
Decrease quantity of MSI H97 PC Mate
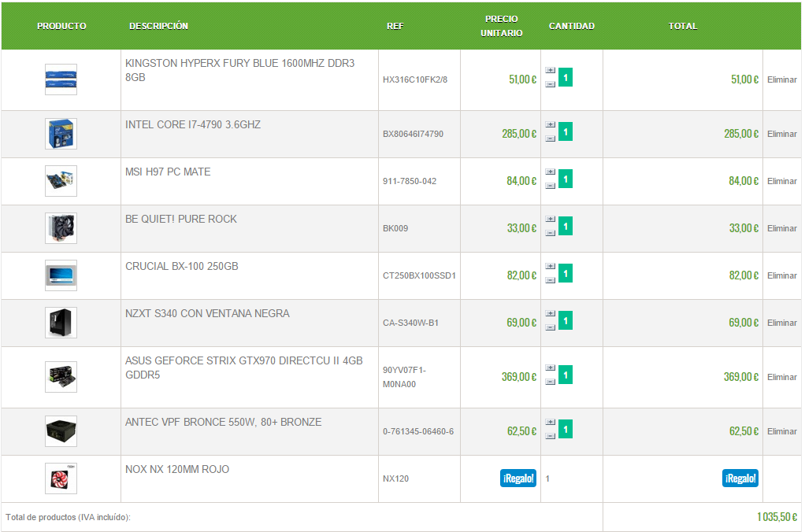[551, 187]
